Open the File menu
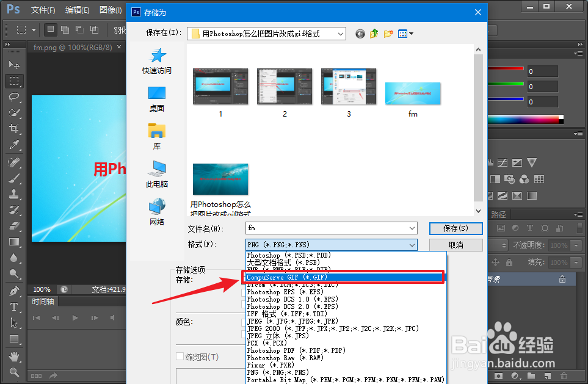Screen dimensions: 588x384 (43, 10)
